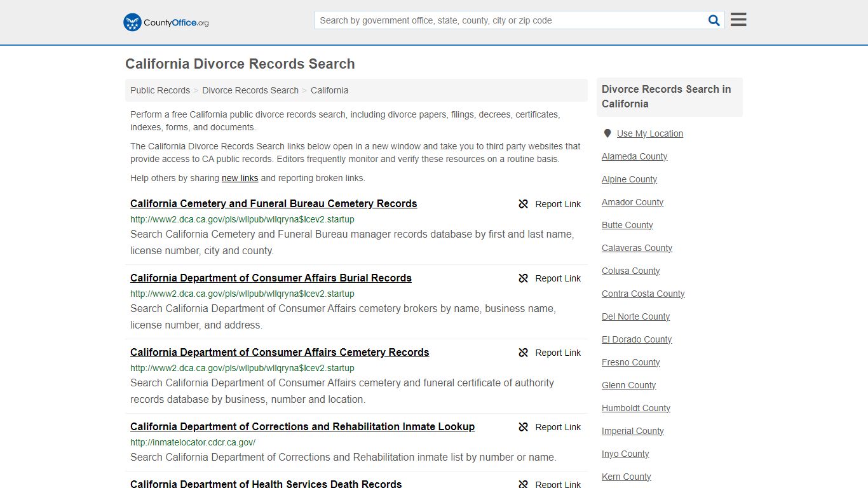The height and width of the screenshot is (488, 868).
Task: Click the CountyOffice.org logo
Action: 165,22
